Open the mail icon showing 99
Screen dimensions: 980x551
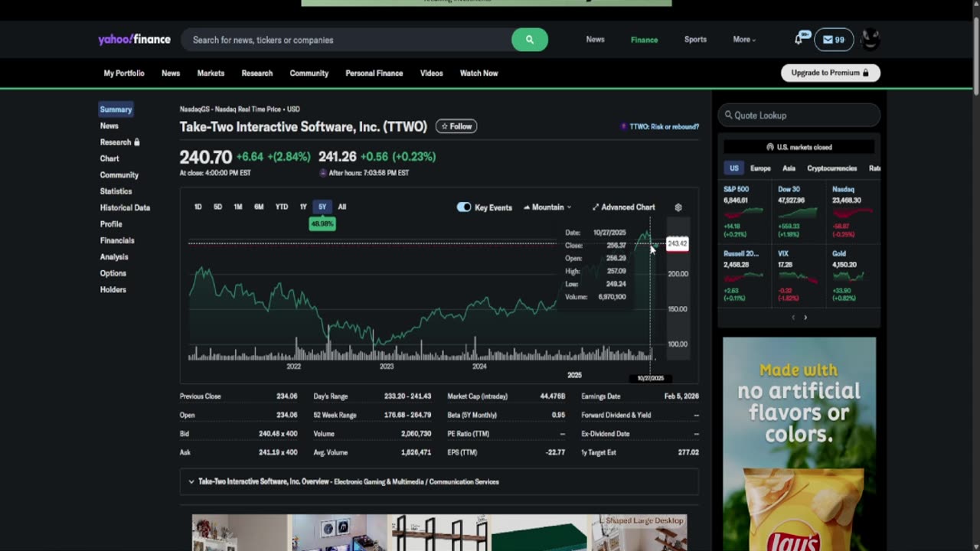[834, 40]
